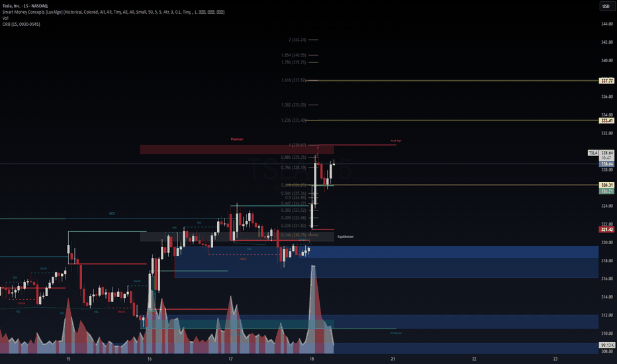Click the 312.00 price axis tick
Screen dimensions: 617x364
607,315
